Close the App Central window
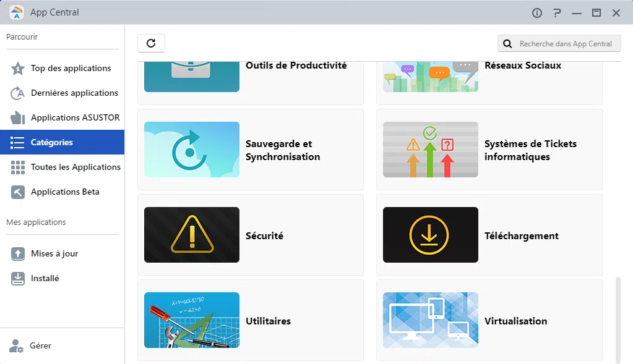 [616, 13]
